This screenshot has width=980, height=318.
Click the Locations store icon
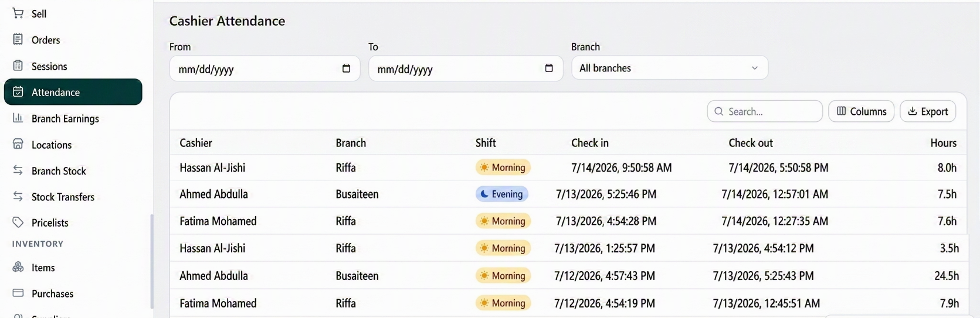[18, 144]
